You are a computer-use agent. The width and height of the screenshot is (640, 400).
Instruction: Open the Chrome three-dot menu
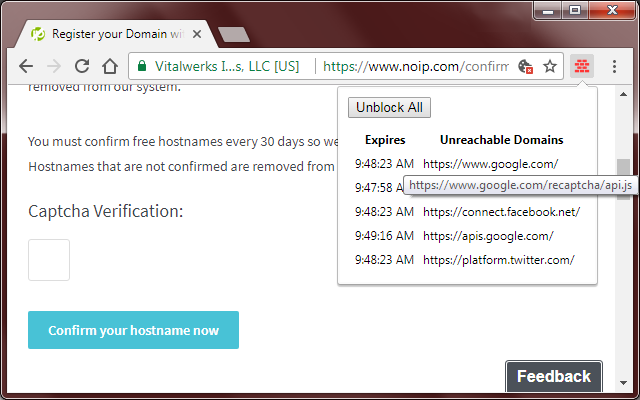[x=614, y=66]
